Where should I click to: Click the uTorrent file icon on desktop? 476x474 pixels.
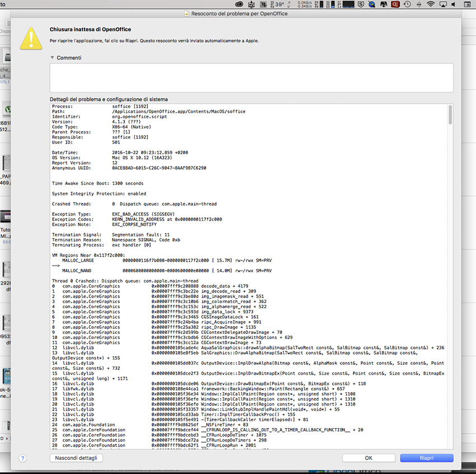pyautogui.click(x=8, y=109)
